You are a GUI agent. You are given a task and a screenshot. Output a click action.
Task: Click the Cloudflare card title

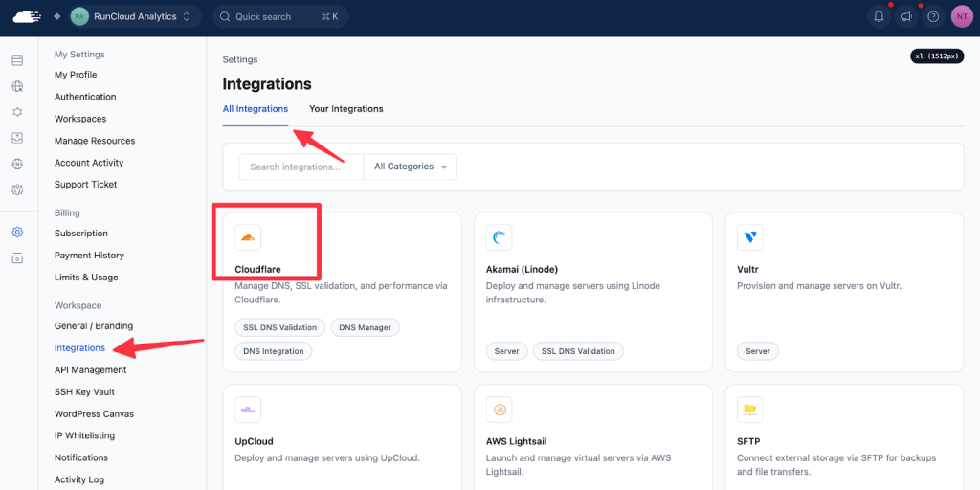pyautogui.click(x=257, y=269)
